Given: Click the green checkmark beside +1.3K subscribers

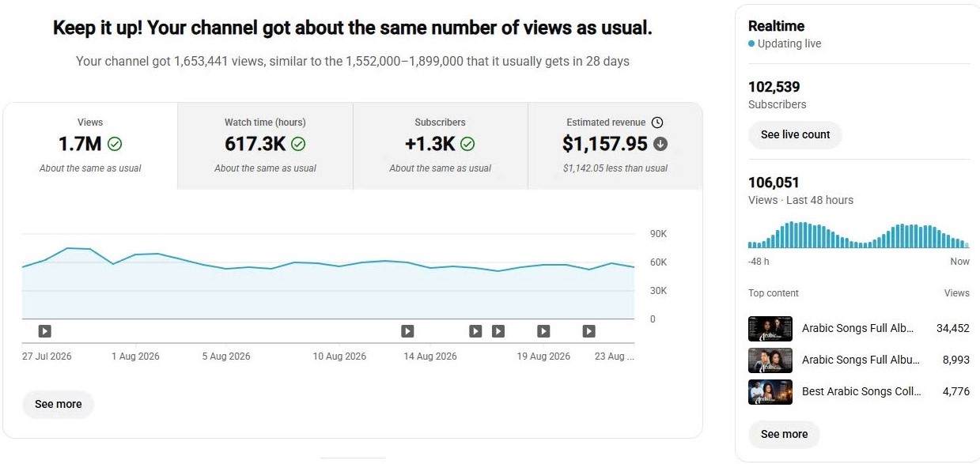Looking at the screenshot, I should pyautogui.click(x=467, y=144).
